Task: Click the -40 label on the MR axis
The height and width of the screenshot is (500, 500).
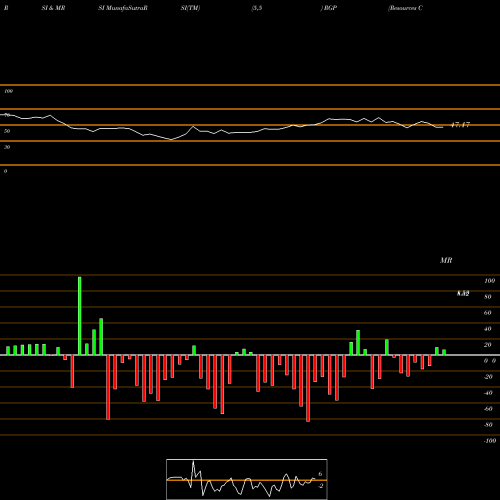Action: pos(488,393)
